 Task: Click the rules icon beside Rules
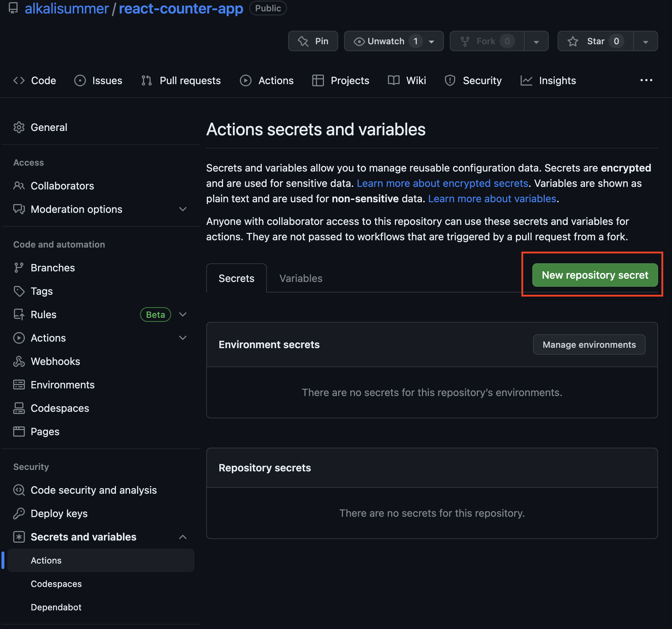click(19, 314)
